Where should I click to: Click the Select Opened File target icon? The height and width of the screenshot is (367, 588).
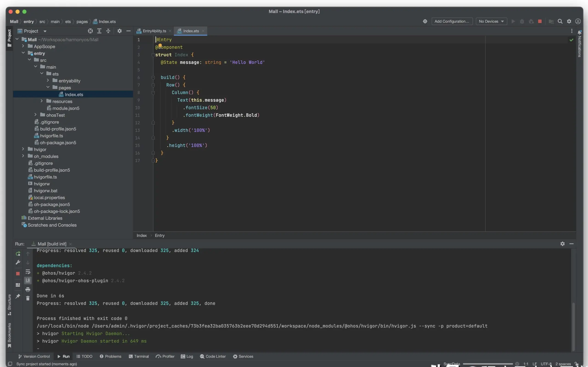[90, 31]
